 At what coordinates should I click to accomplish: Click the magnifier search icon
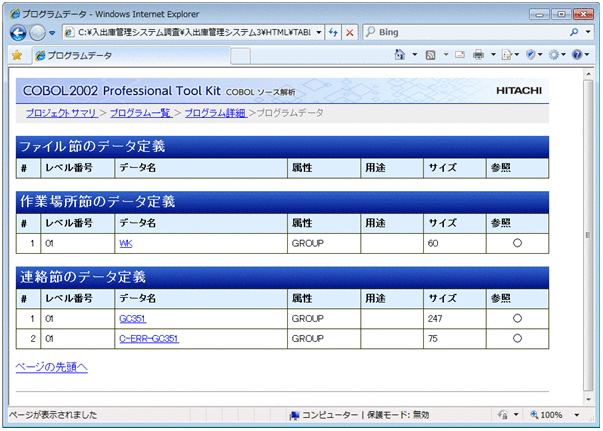[574, 32]
